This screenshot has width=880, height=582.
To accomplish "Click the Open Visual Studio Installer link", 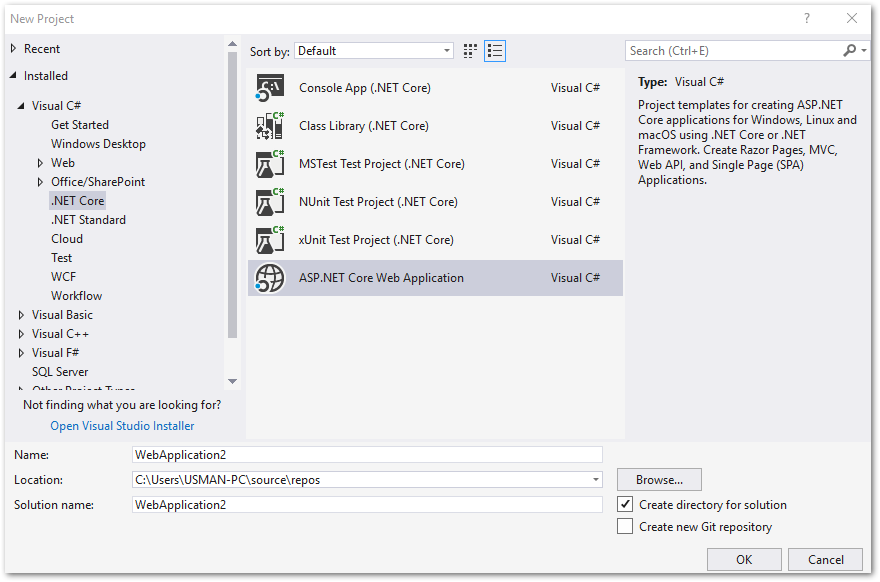I will tap(121, 425).
